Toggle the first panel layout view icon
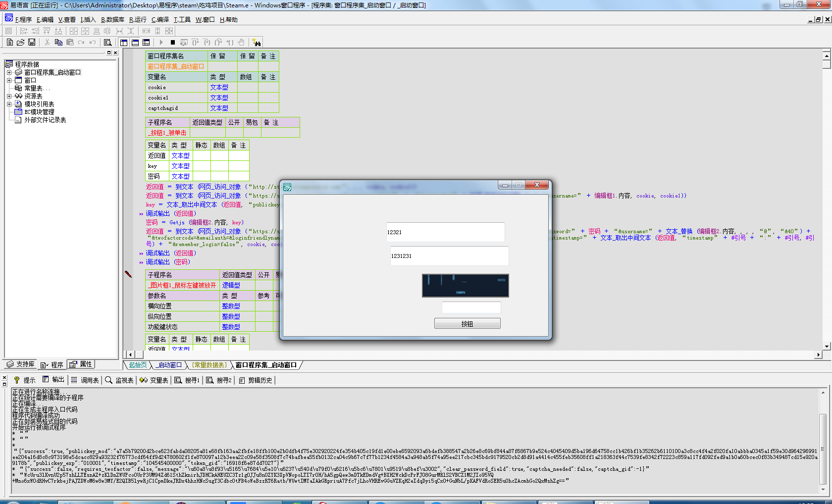 click(x=124, y=43)
